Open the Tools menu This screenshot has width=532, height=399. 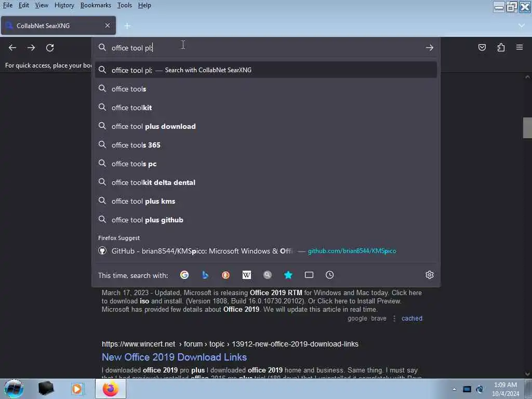125,5
